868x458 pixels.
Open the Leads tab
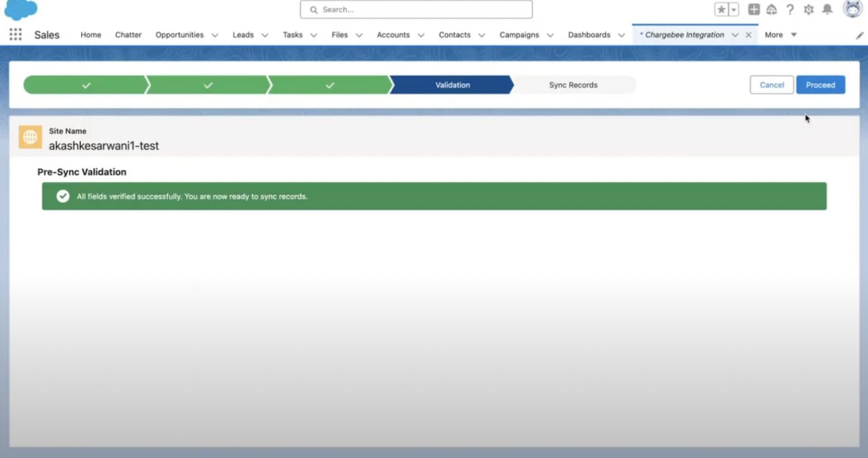(x=243, y=35)
